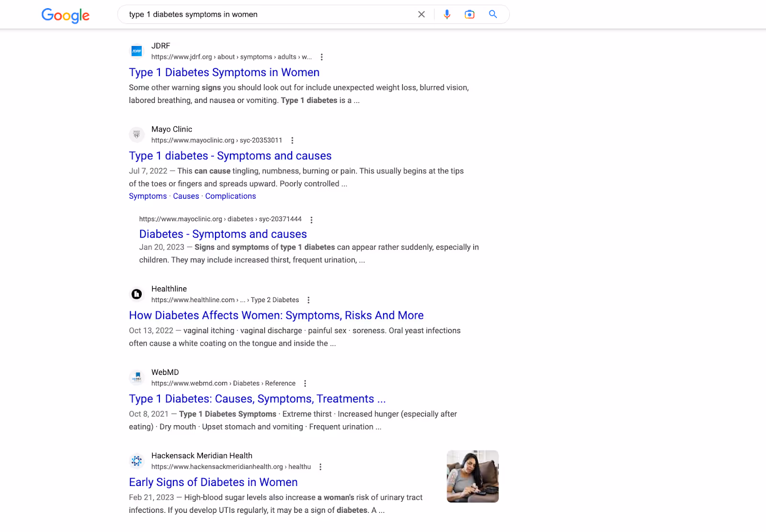
Task: Click the Healthline favicon
Action: pyautogui.click(x=136, y=294)
